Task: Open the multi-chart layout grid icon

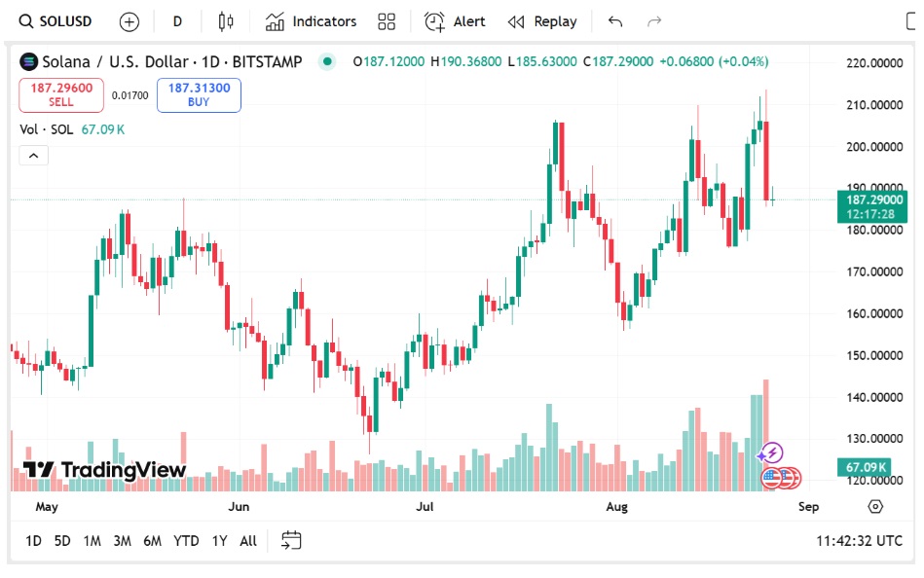Action: (x=386, y=20)
